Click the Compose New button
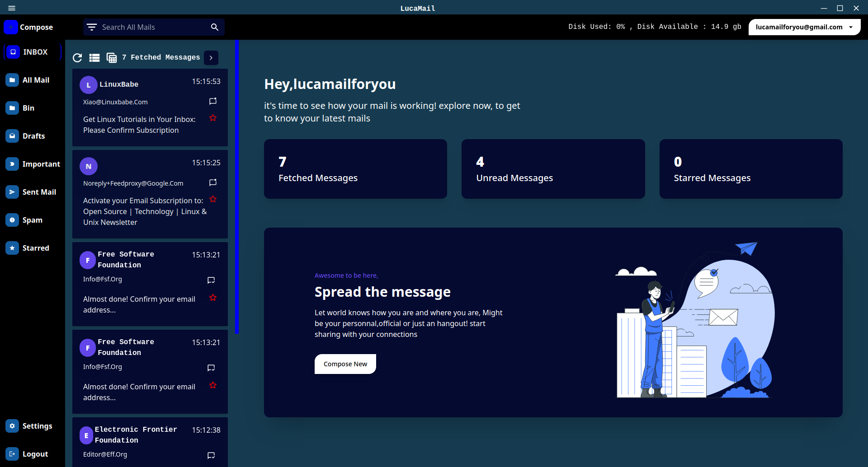The height and width of the screenshot is (467, 868). click(x=345, y=364)
